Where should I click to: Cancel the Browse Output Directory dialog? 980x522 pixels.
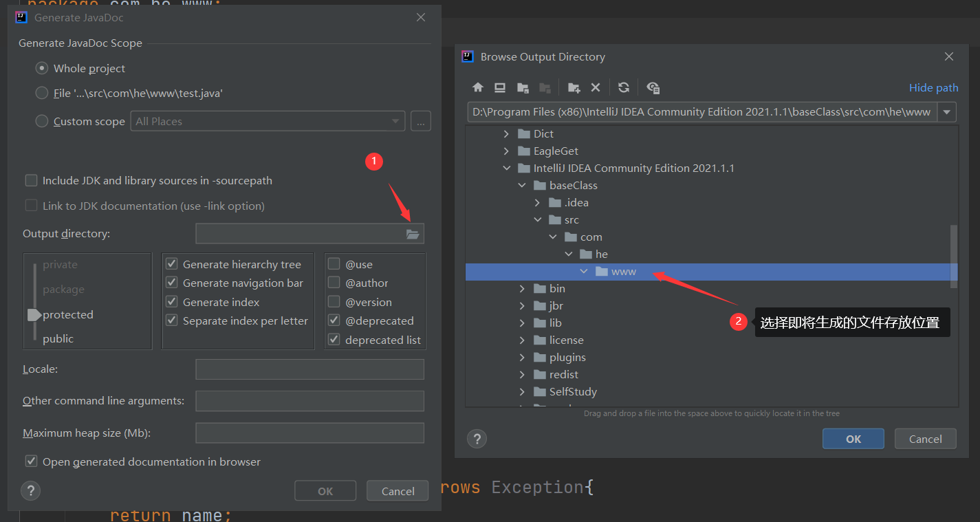point(926,439)
